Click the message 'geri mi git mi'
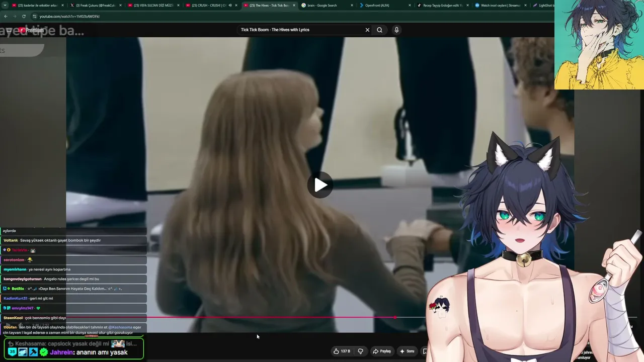 tap(41, 299)
